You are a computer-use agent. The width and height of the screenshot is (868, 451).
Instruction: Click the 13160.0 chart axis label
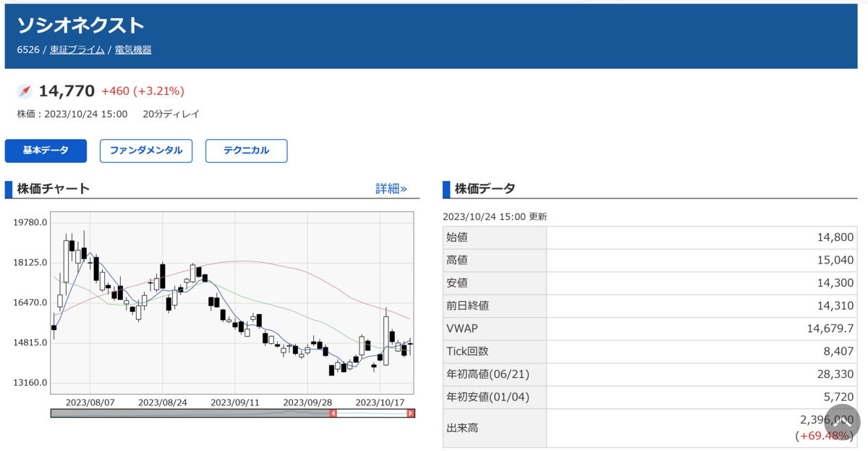[30, 383]
